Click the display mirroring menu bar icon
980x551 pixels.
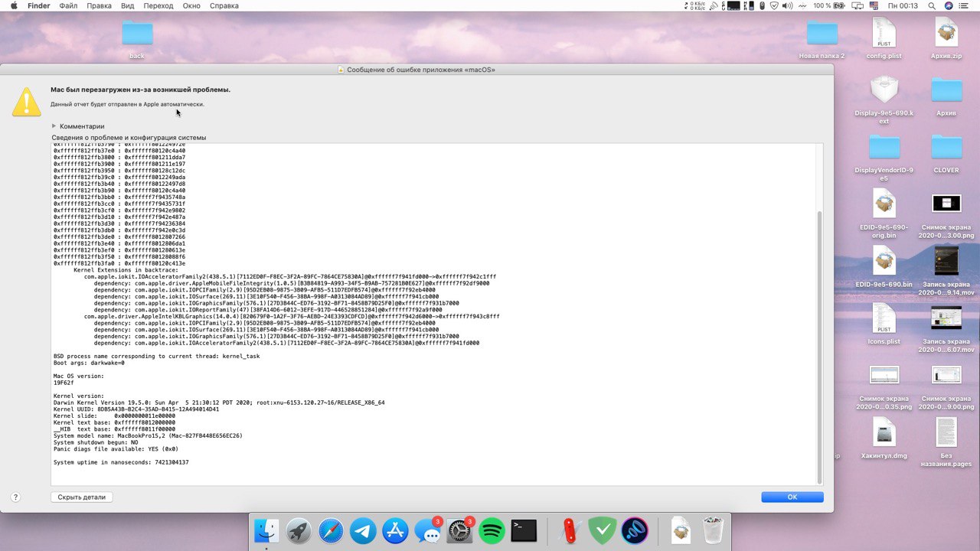(x=857, y=5)
